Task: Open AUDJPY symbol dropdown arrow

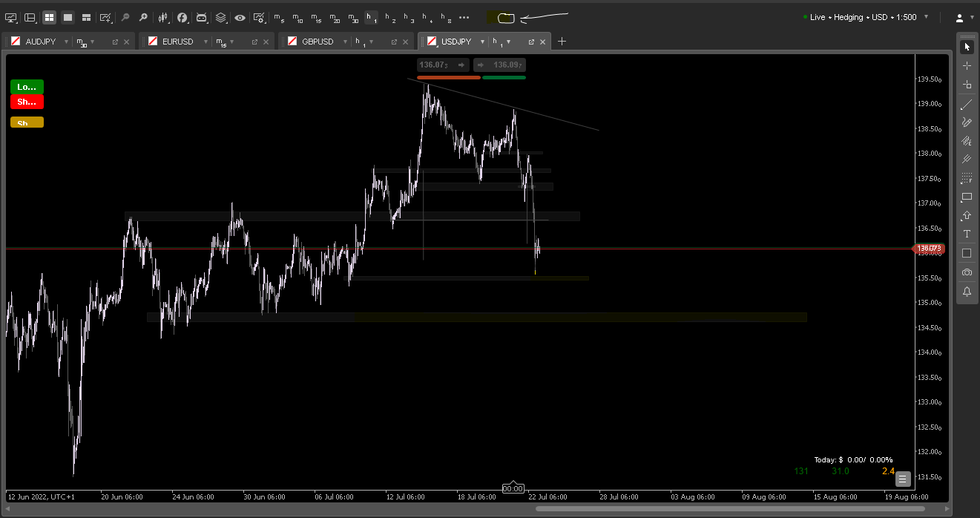Action: (66, 42)
